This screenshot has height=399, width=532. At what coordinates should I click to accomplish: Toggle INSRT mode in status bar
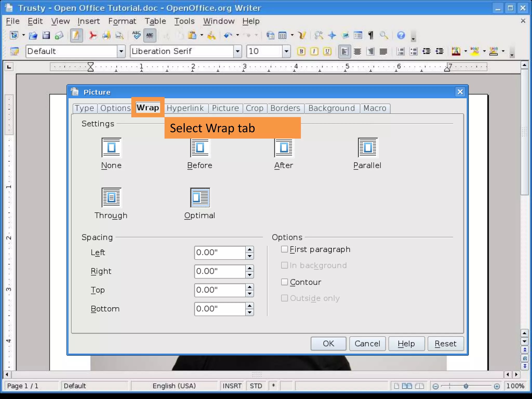click(232, 386)
